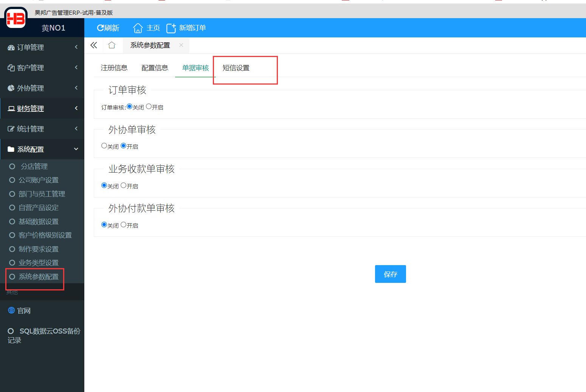Click the 外协管理 pie chart icon
The image size is (586, 392).
(x=11, y=88)
